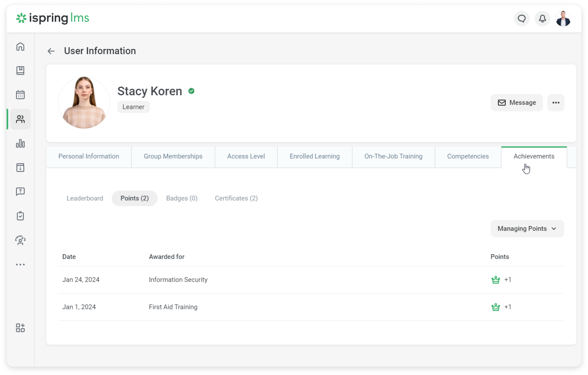Switch to the Enrolled Learning tab

click(314, 156)
